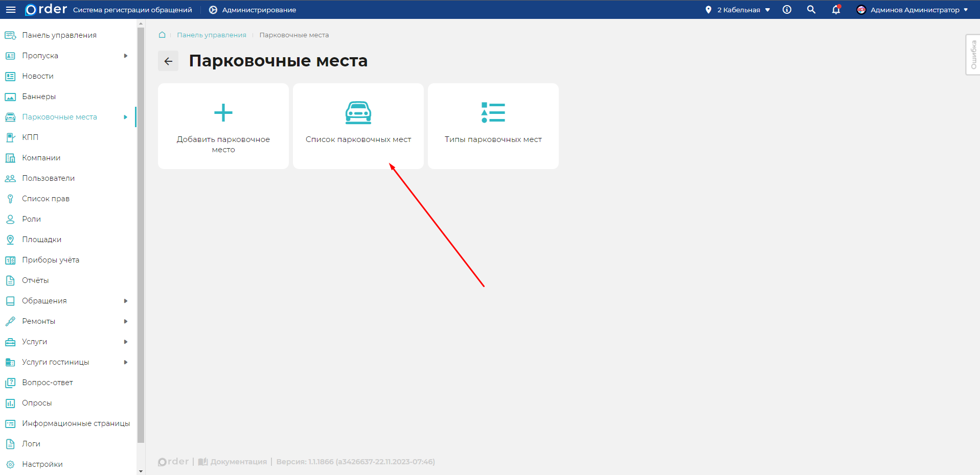The width and height of the screenshot is (980, 475).
Task: Open Приборы учёта from sidebar
Action: click(x=51, y=260)
